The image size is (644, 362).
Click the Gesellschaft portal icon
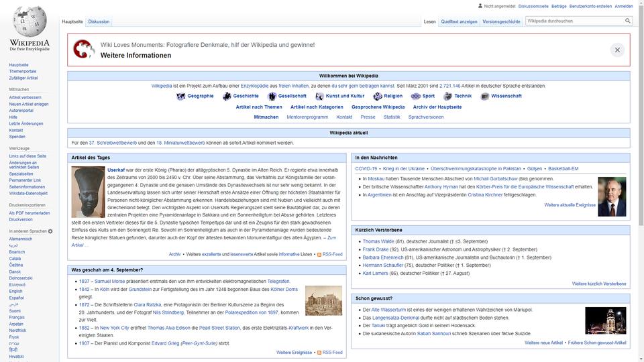point(272,97)
